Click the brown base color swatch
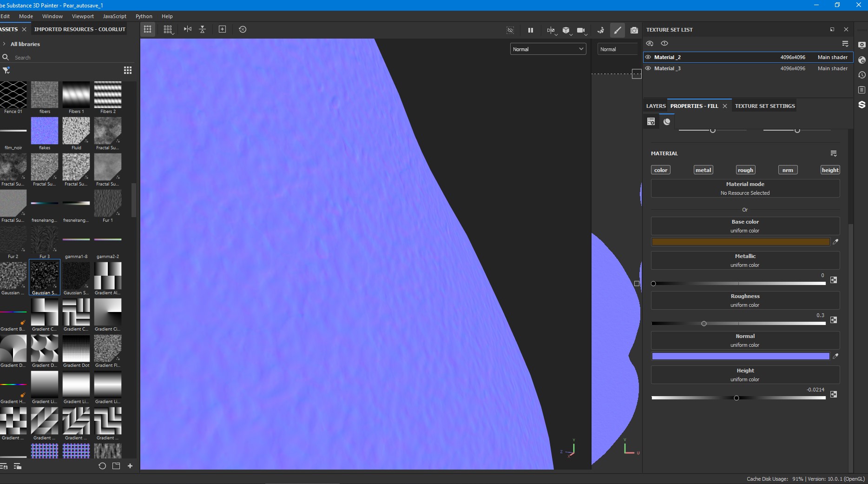868x484 pixels. [741, 242]
